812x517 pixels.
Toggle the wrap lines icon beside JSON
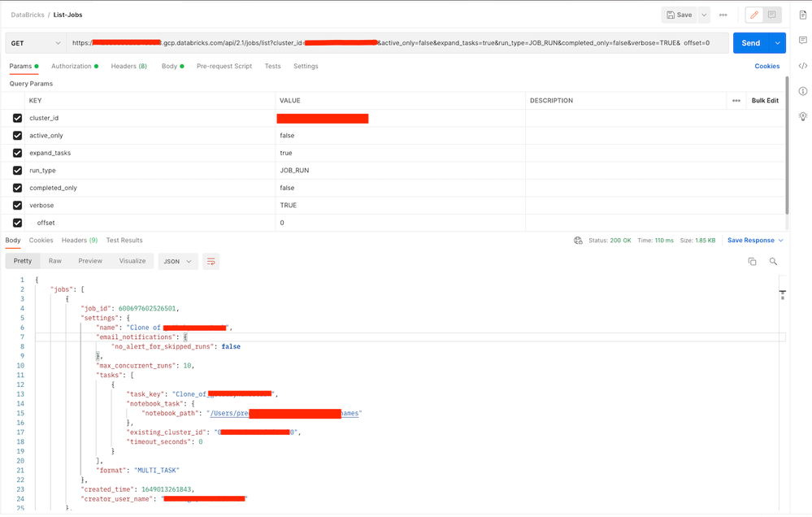pos(211,261)
